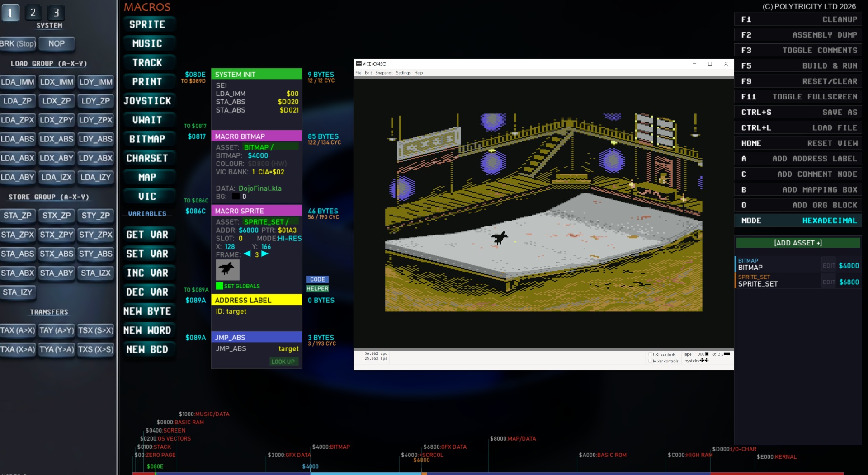The height and width of the screenshot is (475, 868).
Task: Open the File menu in VICE
Action: (x=359, y=73)
